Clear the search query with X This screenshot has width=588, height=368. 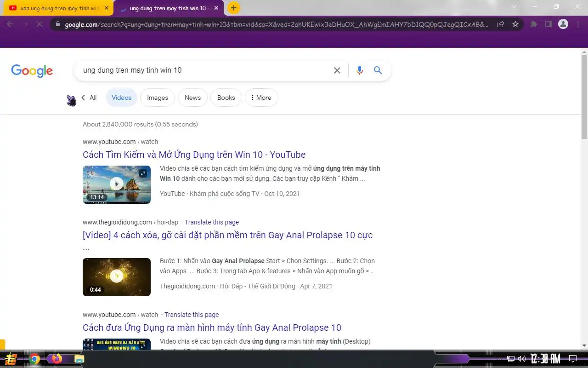click(337, 70)
